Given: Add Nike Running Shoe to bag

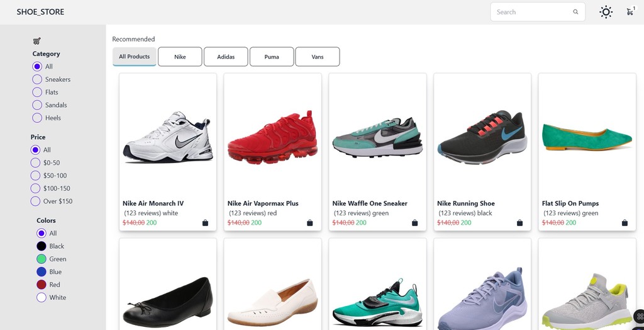Looking at the screenshot, I should 519,222.
